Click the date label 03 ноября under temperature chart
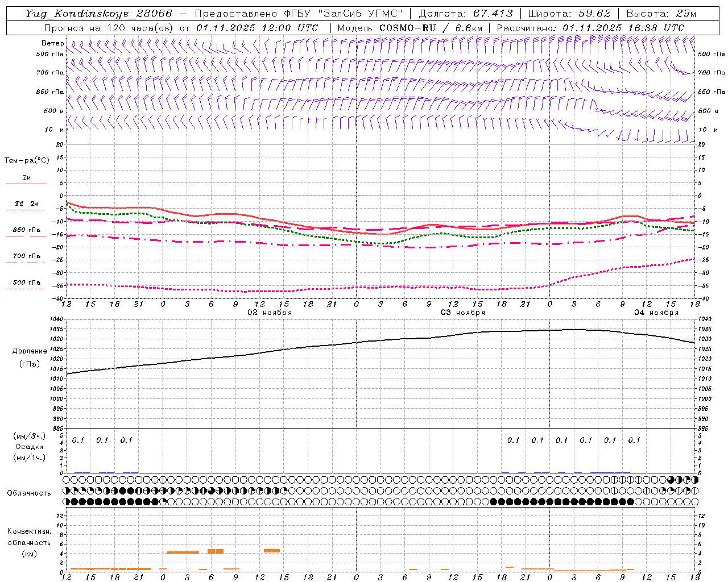 tap(463, 313)
